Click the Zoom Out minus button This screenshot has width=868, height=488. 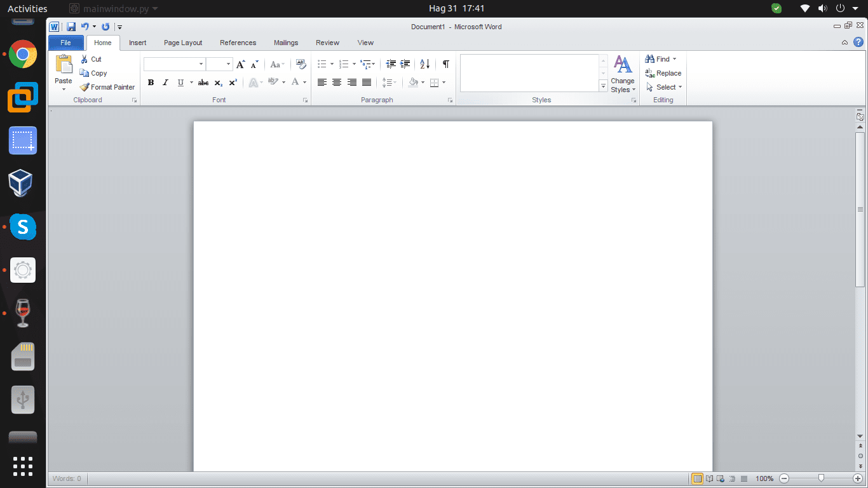click(x=784, y=478)
